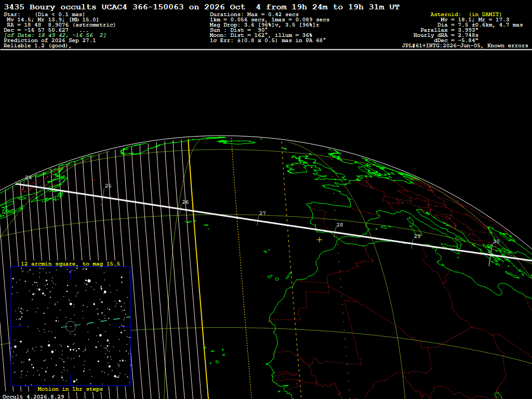Click the Occult 4.2026.8.29 version text
This screenshot has width=532, height=399.
click(x=33, y=396)
